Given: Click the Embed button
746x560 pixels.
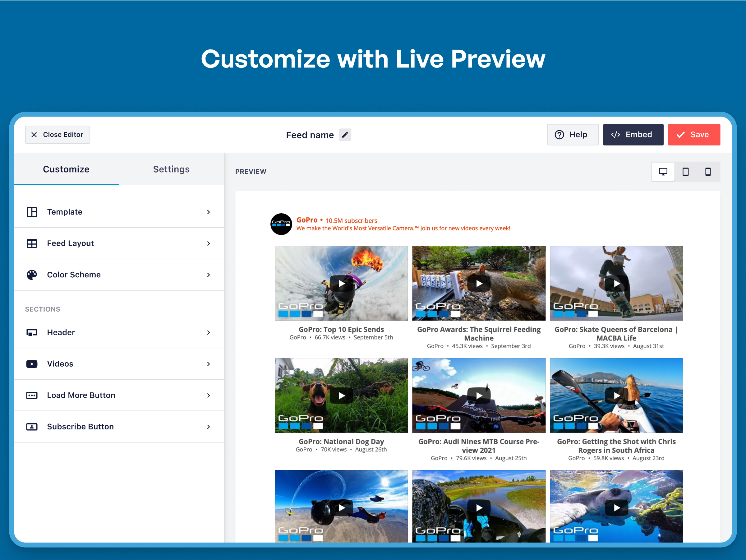Looking at the screenshot, I should 633,135.
